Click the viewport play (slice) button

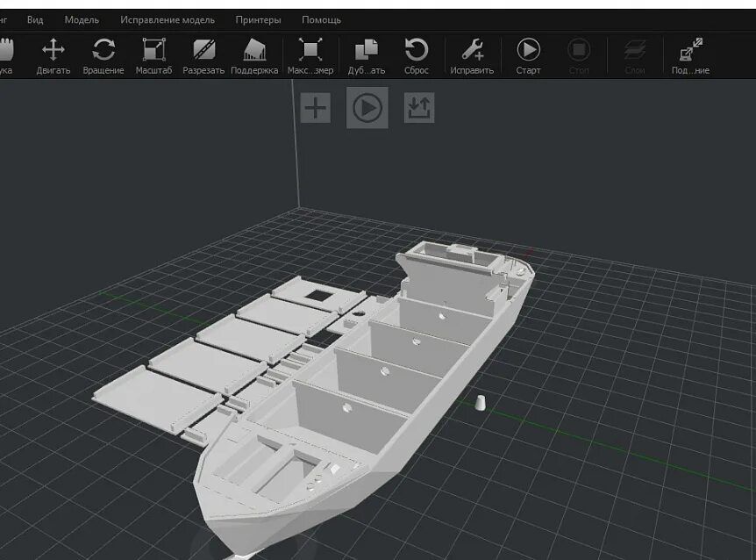pyautogui.click(x=367, y=108)
